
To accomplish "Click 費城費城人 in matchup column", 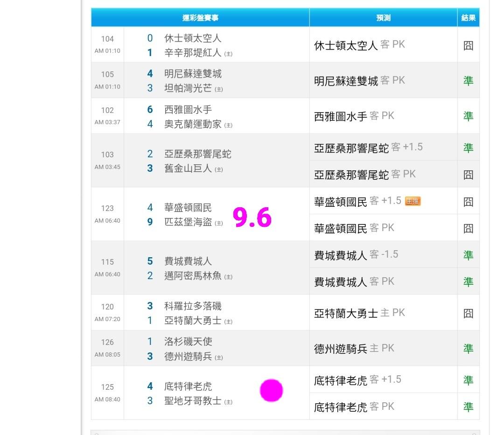I will tap(188, 261).
